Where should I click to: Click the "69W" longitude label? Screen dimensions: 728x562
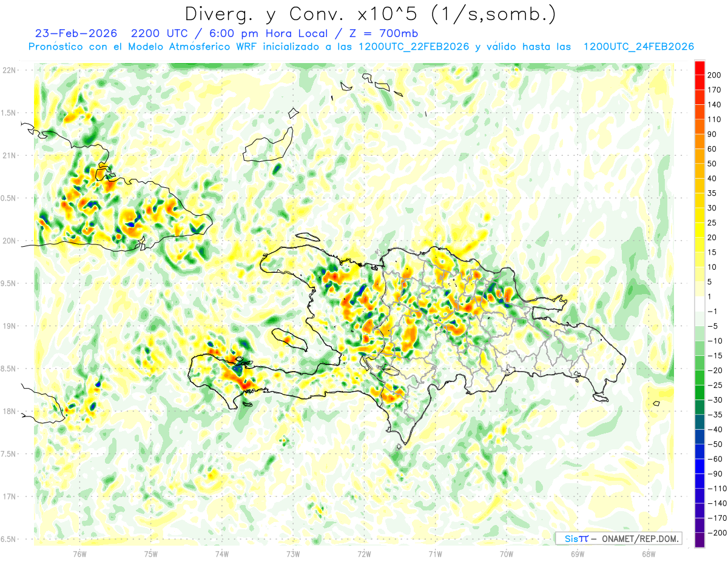coord(578,554)
